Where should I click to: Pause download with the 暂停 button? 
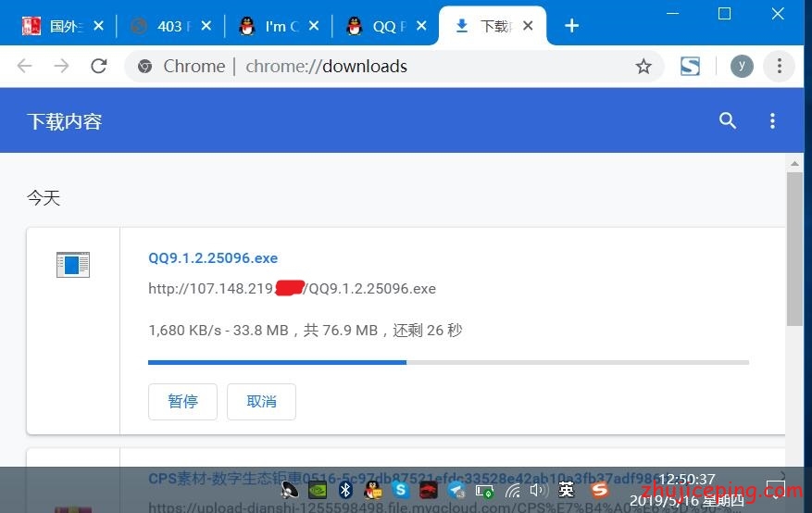182,401
